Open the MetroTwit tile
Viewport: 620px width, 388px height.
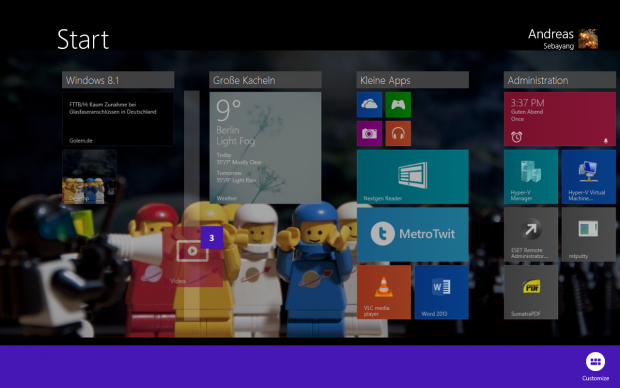tap(413, 235)
